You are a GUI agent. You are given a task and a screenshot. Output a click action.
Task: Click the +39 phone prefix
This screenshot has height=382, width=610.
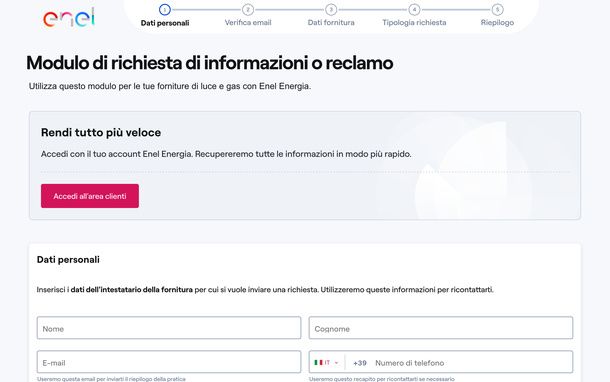pos(360,363)
